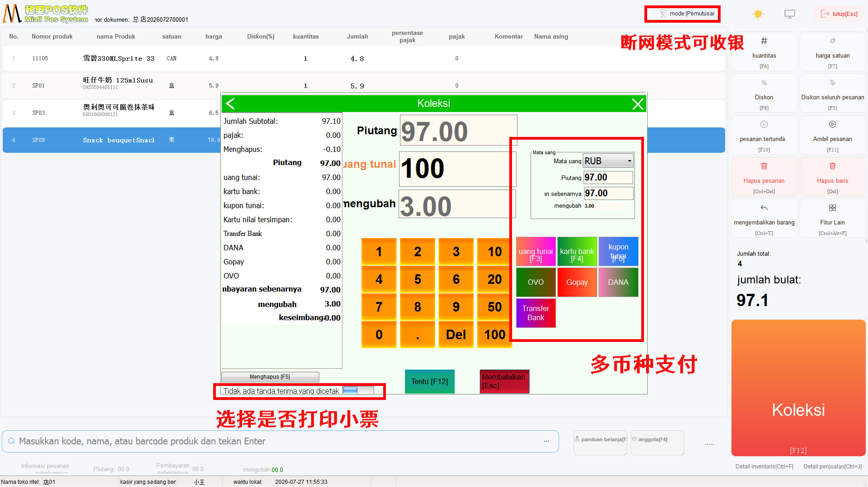868x487 pixels.
Task: Click the Menghapus [F5] button
Action: (x=270, y=377)
